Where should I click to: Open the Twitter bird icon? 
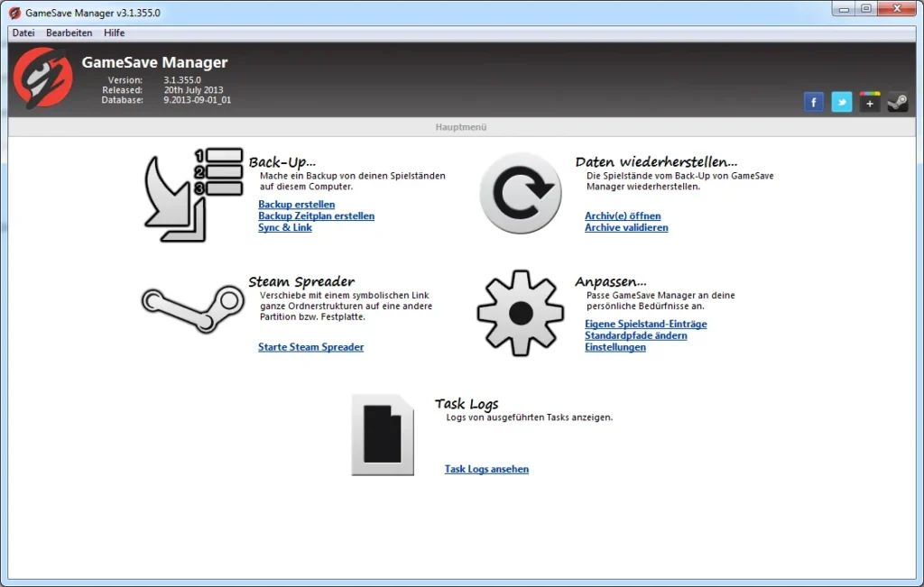(x=842, y=103)
